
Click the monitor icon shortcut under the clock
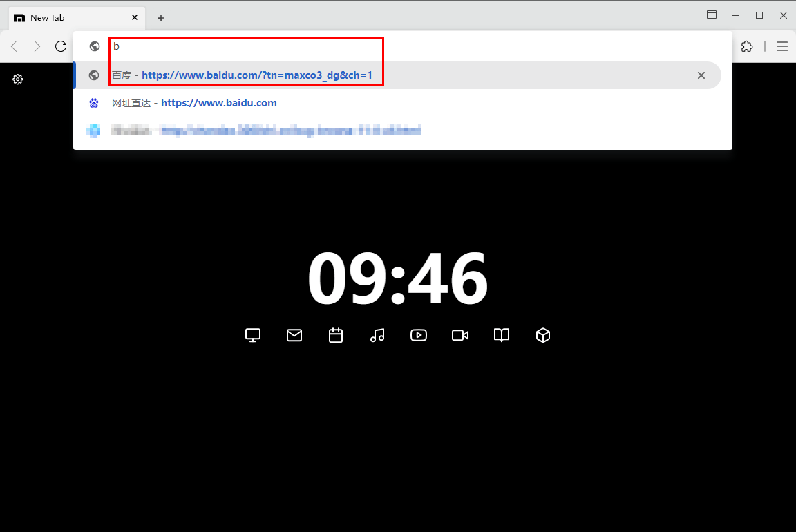click(253, 335)
